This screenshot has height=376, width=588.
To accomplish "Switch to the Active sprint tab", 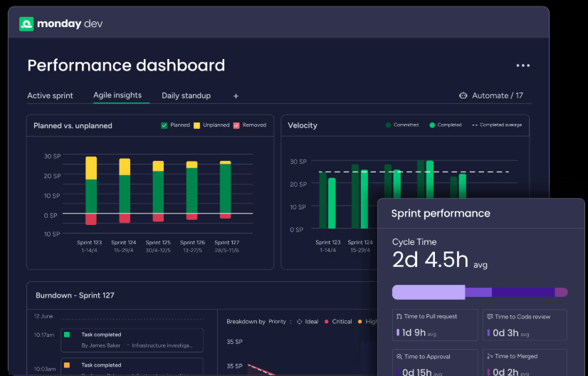I will click(50, 95).
